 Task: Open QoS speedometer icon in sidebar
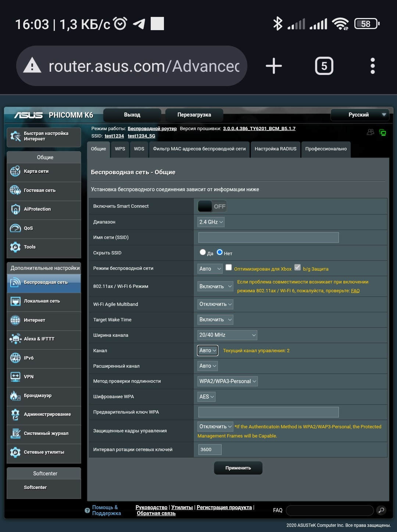(x=15, y=228)
